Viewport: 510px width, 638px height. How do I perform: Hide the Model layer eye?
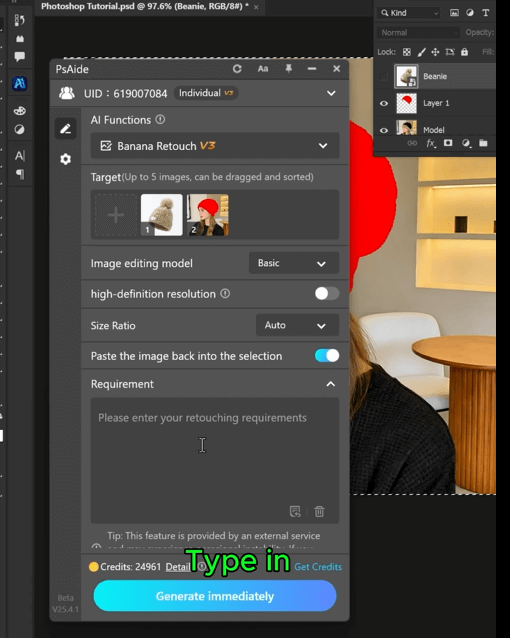[383, 130]
